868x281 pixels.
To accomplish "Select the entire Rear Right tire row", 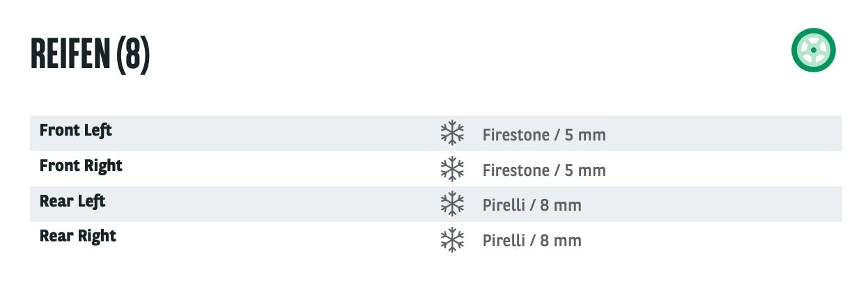I will pyautogui.click(x=436, y=239).
